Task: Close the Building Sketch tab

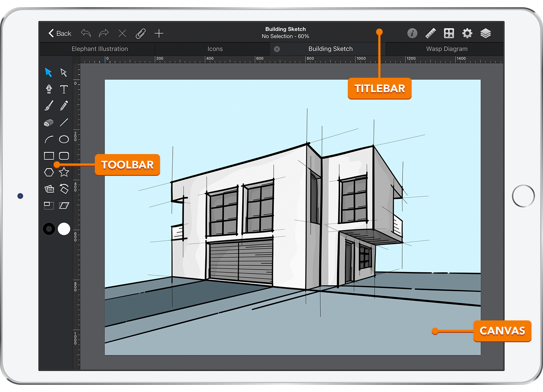Action: click(277, 49)
